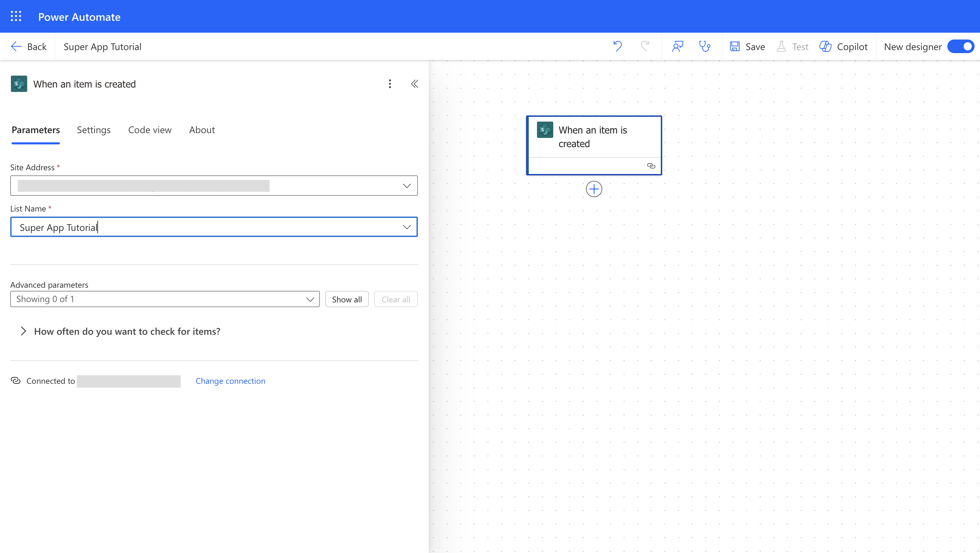Click the Undo arrow icon
This screenshot has width=980, height=553.
coord(618,46)
